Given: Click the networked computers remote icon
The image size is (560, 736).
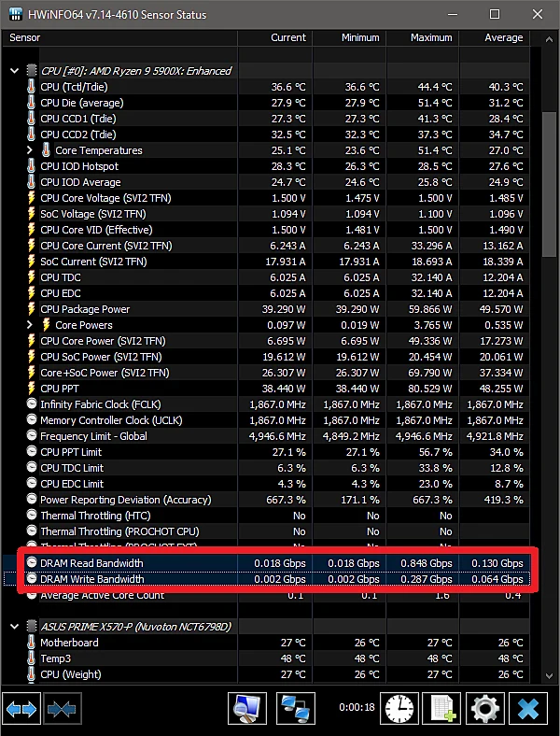Looking at the screenshot, I should click(296, 709).
